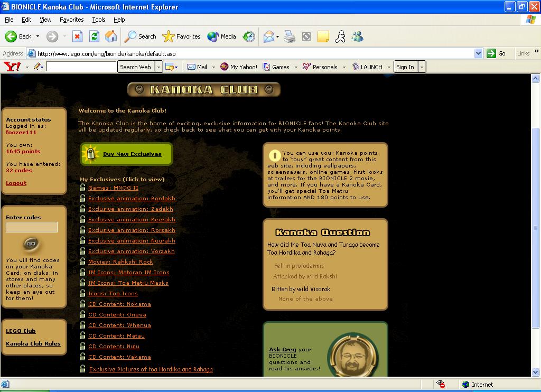
Task: Click the Yahoo toolbar pencil icon
Action: (x=38, y=67)
